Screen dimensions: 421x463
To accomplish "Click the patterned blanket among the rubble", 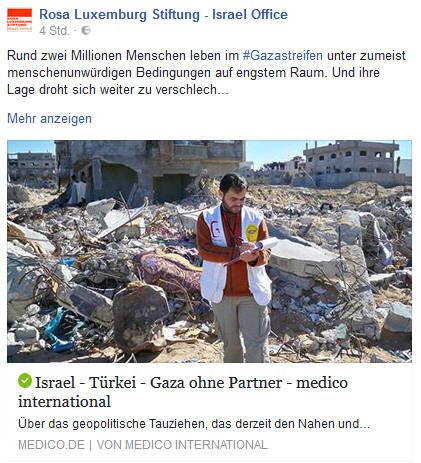I will [168, 270].
